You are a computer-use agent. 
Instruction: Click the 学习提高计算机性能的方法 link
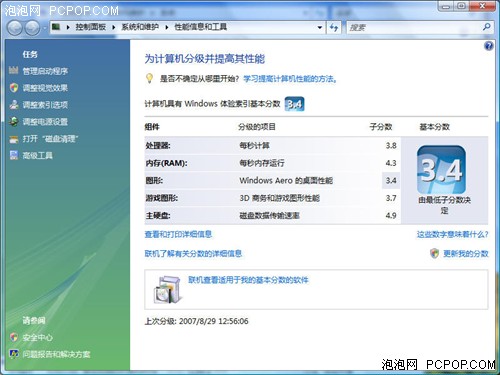(x=290, y=79)
